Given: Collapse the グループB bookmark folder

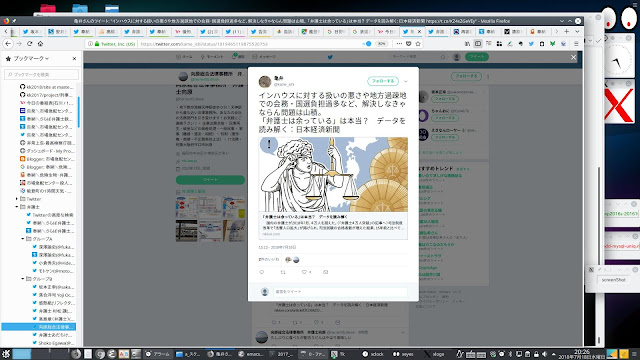Looking at the screenshot, I should tap(23, 279).
